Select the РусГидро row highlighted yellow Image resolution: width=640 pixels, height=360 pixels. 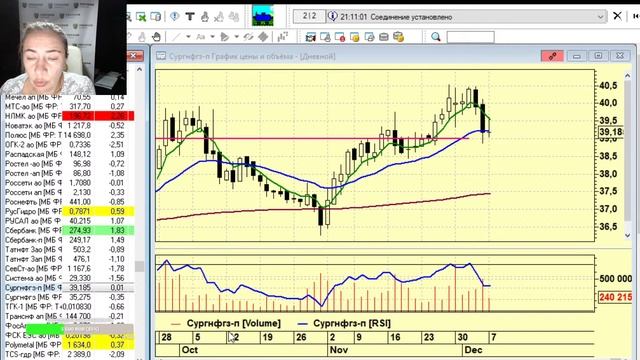pos(68,211)
